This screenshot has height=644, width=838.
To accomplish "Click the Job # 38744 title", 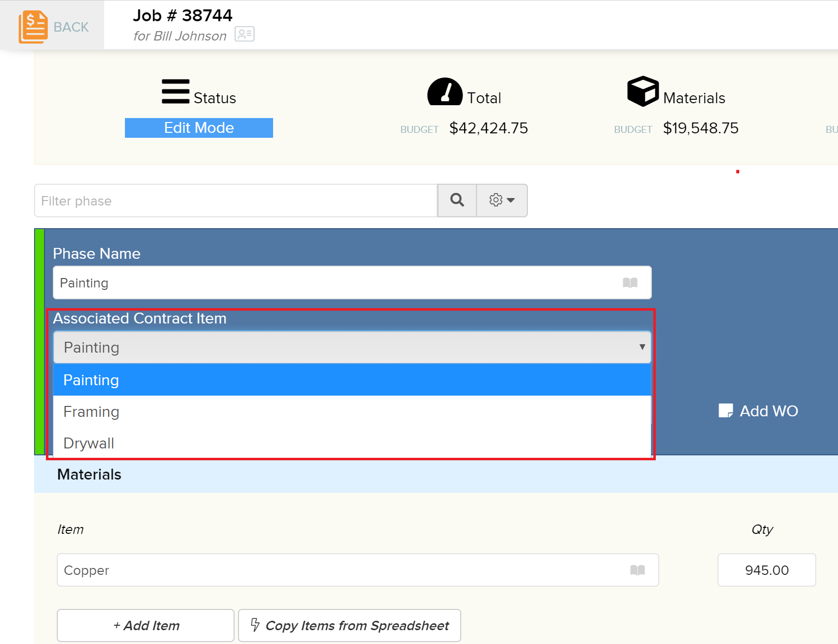I will point(183,15).
